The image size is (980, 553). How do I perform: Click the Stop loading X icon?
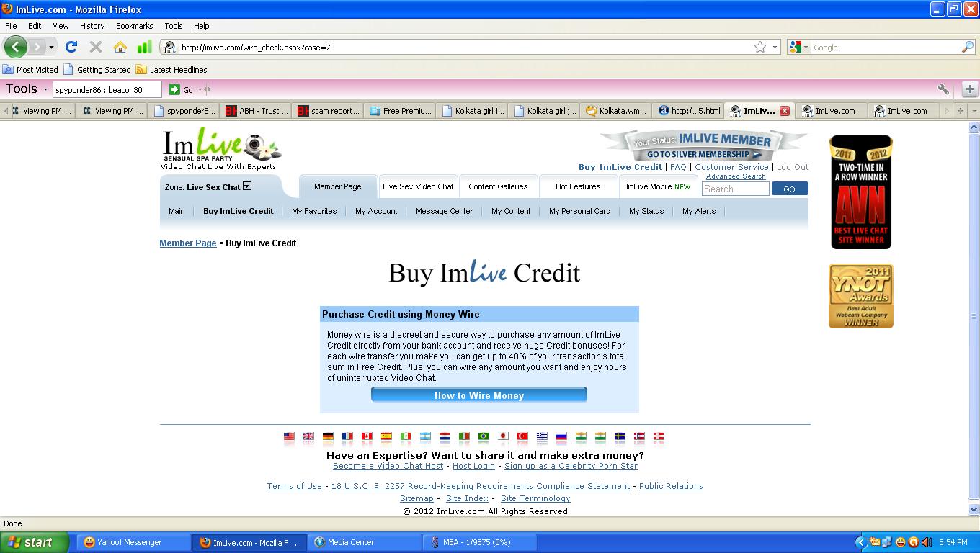click(x=95, y=47)
